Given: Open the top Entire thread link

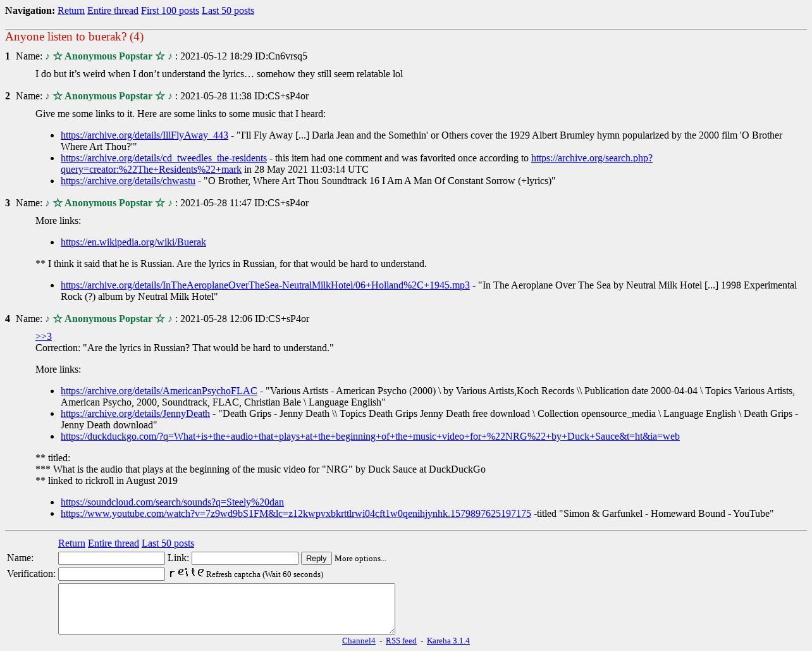Looking at the screenshot, I should pos(113,11).
